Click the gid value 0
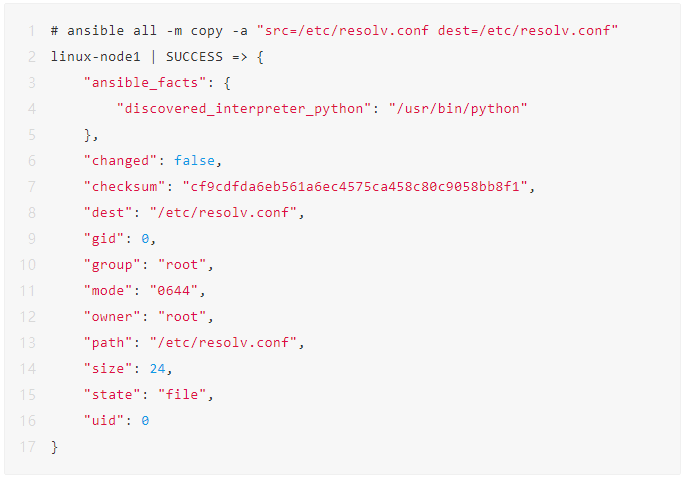This screenshot has width=684, height=480. 145,239
